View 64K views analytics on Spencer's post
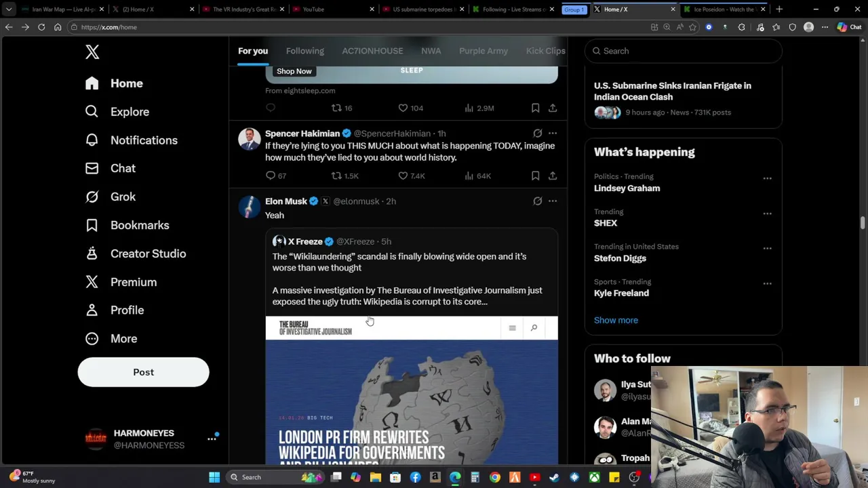The width and height of the screenshot is (868, 488). [477, 176]
